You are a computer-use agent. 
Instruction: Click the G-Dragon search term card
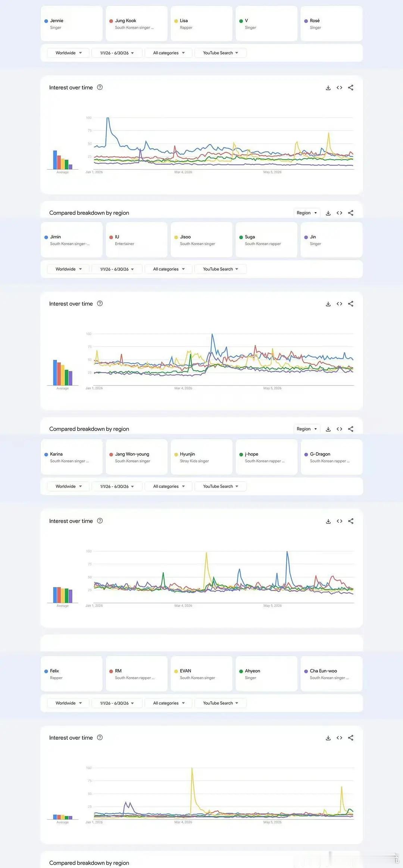click(x=331, y=457)
